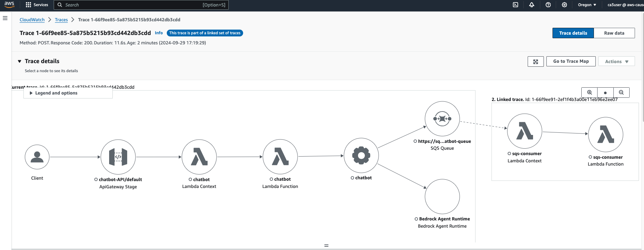Select the chatbot gear node icon
Screen dimensions: 644x250
pos(361,155)
